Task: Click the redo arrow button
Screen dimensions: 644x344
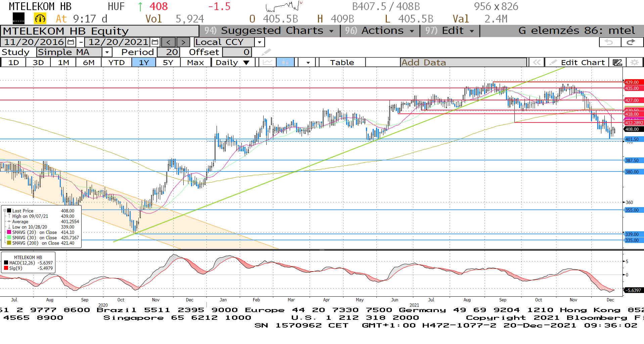Action: (x=632, y=42)
